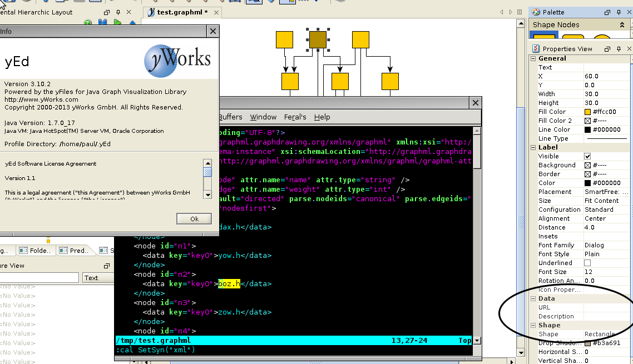Close the Properties View panel

pyautogui.click(x=629, y=49)
